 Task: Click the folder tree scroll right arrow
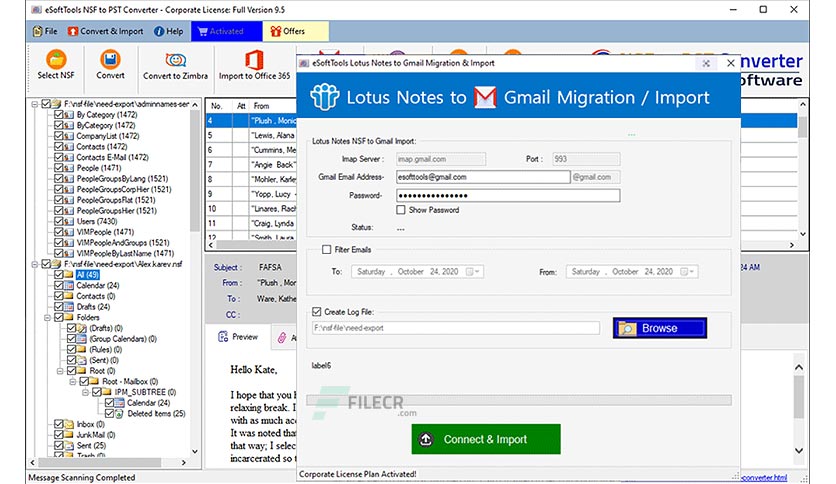pos(183,463)
